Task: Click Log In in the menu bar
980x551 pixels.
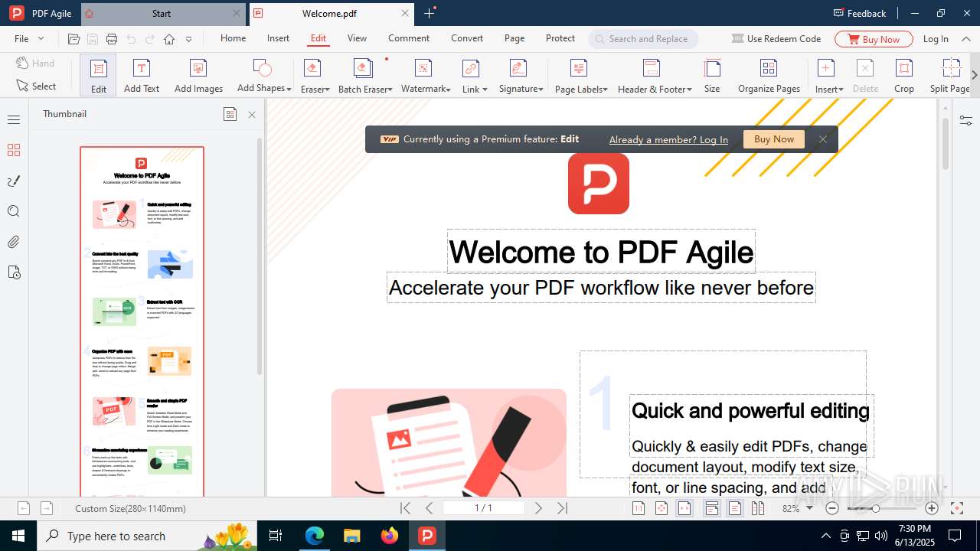Action: tap(936, 39)
